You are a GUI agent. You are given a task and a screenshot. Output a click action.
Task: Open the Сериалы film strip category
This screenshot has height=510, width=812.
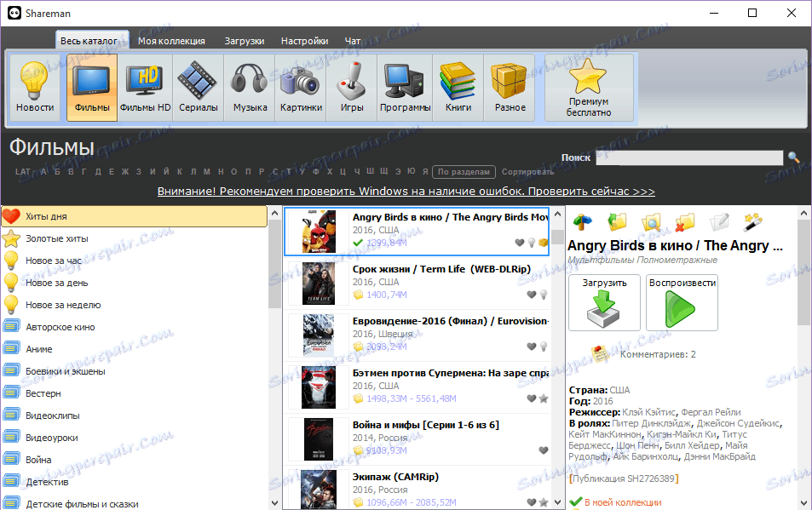pyautogui.click(x=199, y=88)
